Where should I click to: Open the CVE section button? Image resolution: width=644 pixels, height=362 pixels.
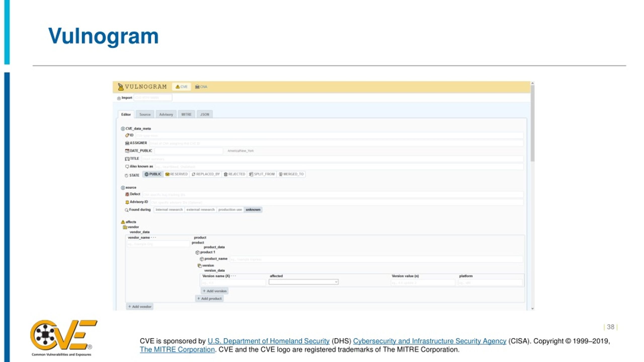(181, 87)
